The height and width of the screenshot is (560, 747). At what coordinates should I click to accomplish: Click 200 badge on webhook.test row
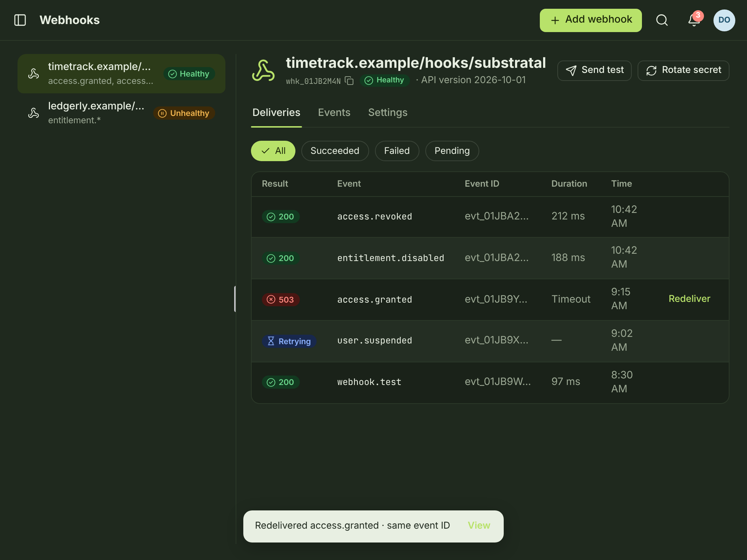tap(280, 382)
